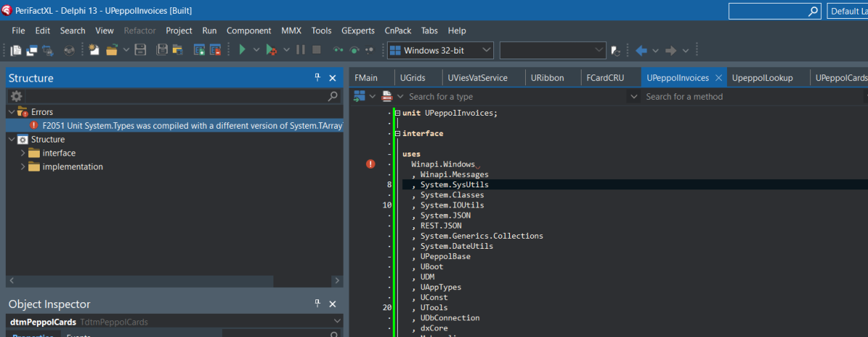Click the Structure panel settings gear
The height and width of the screenshot is (337, 868).
[16, 95]
